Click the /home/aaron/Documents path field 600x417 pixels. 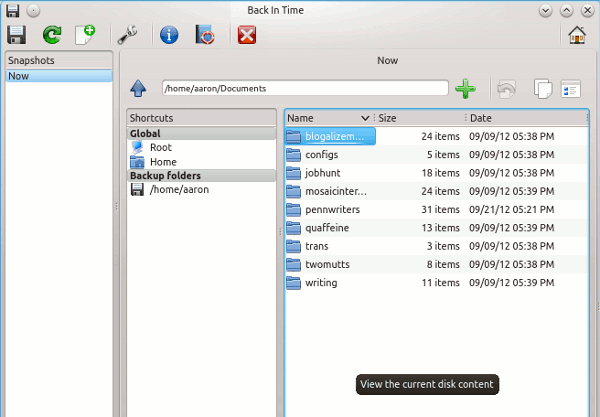coord(305,88)
